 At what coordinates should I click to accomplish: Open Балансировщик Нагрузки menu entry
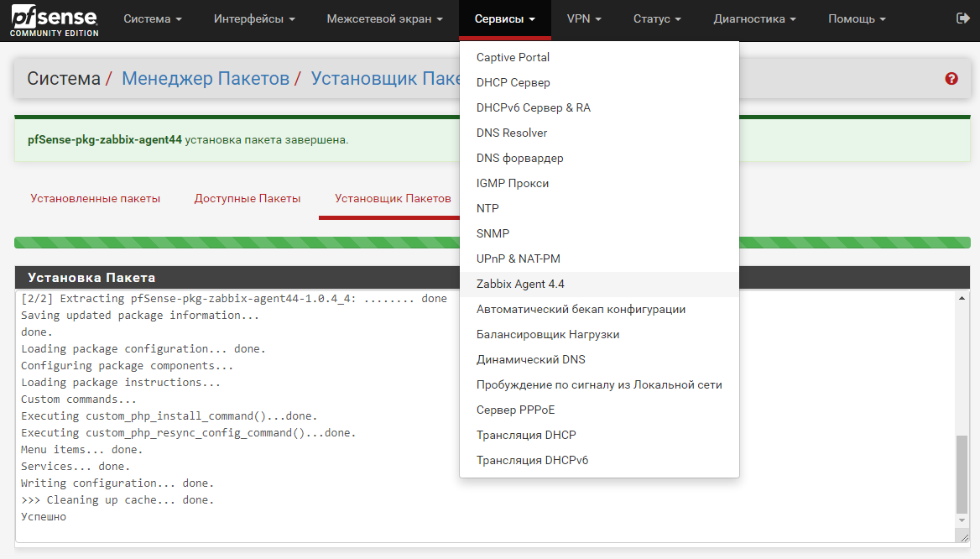(599, 335)
